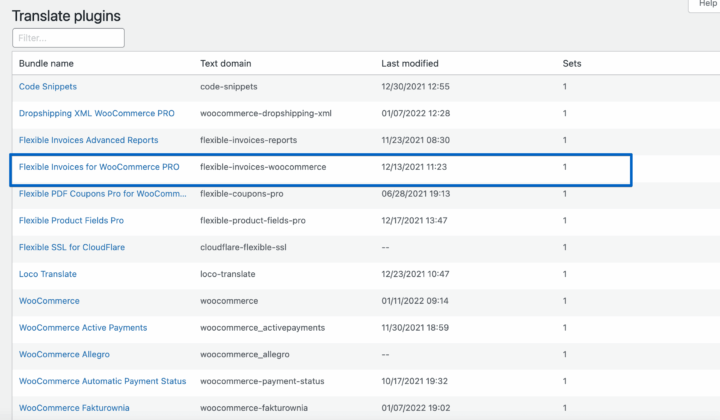Select Flexible Invoices Advanced Reports link

coord(88,140)
